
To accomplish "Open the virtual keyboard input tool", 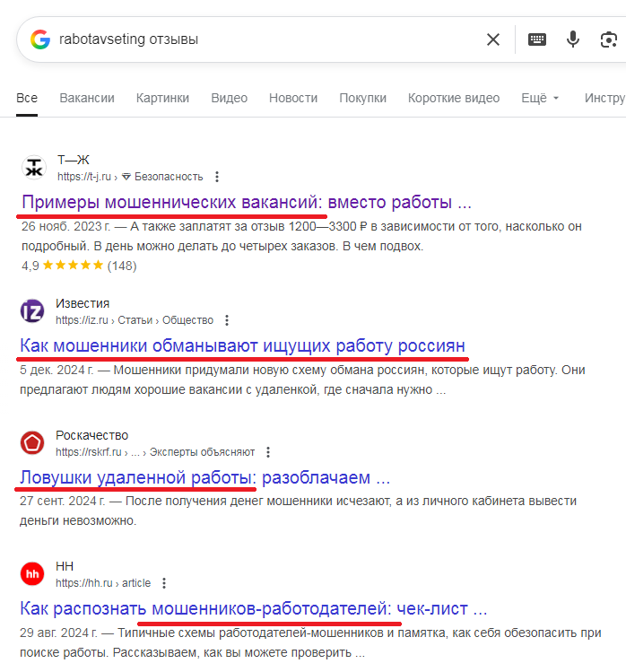I will pyautogui.click(x=537, y=39).
